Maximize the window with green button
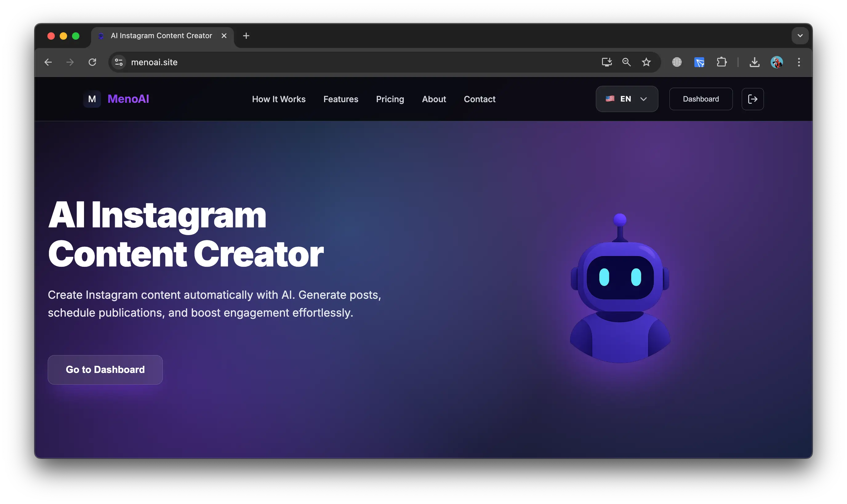Image resolution: width=847 pixels, height=504 pixels. [76, 36]
